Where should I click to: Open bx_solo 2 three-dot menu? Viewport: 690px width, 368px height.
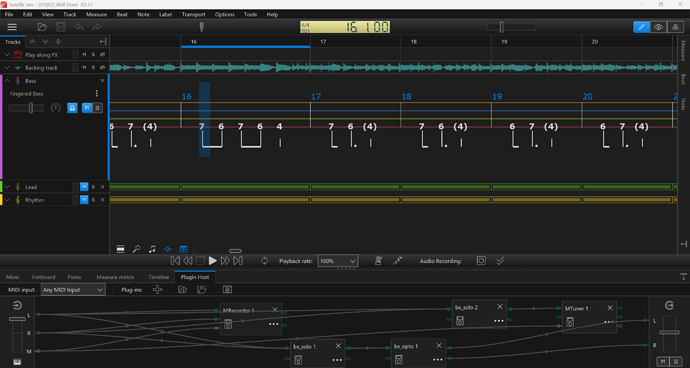pyautogui.click(x=499, y=321)
